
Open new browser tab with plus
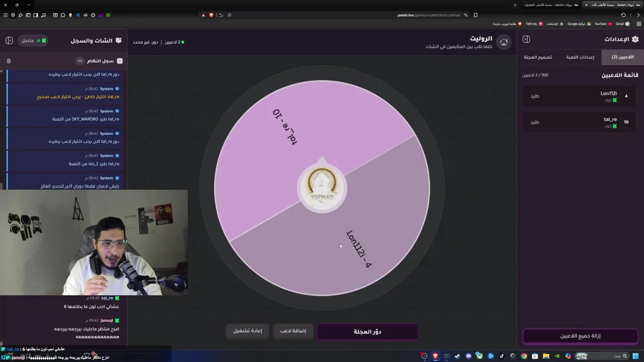click(515, 5)
